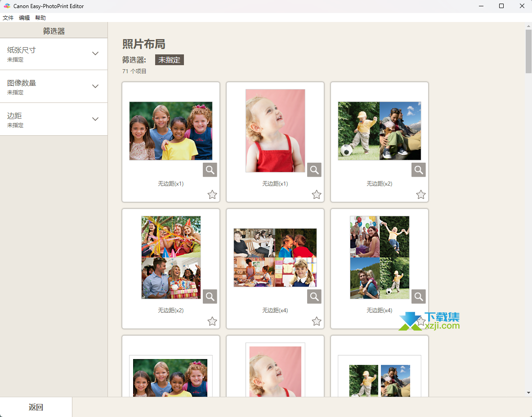532x417 pixels.
Task: Mark the party stacked 无边距(x2) layout as favorite
Action: (212, 321)
